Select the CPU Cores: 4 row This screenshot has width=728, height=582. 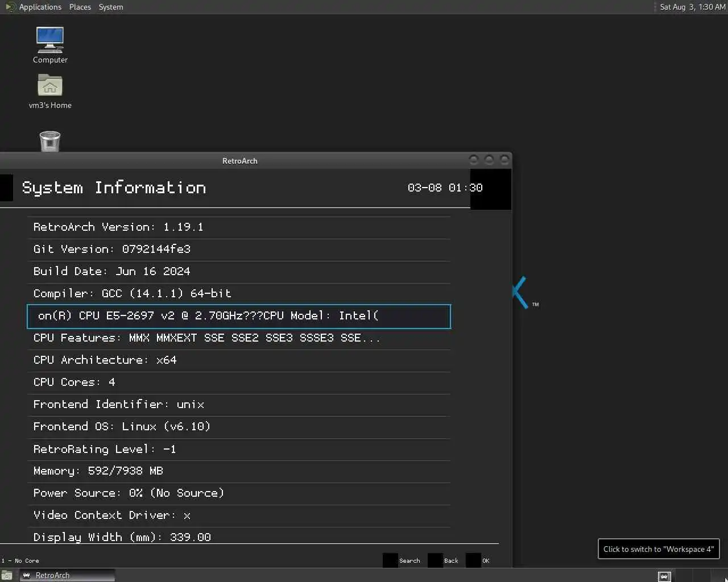(239, 383)
